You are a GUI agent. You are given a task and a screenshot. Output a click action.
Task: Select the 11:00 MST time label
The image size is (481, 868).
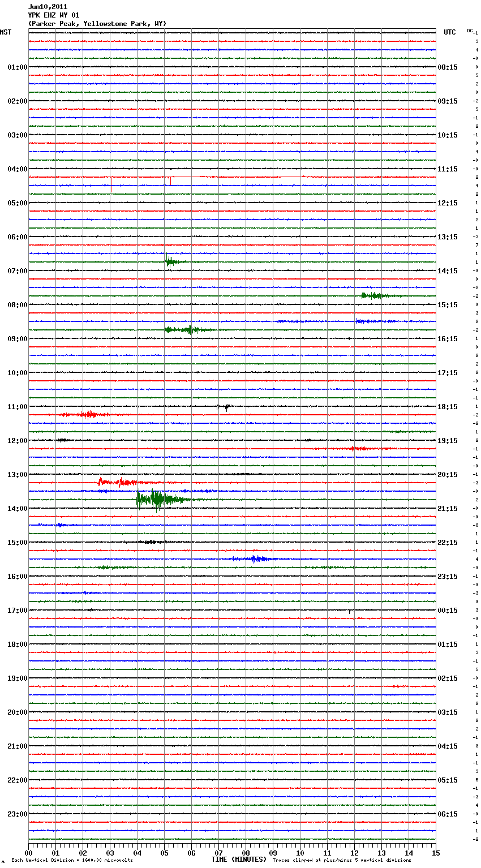(x=18, y=407)
